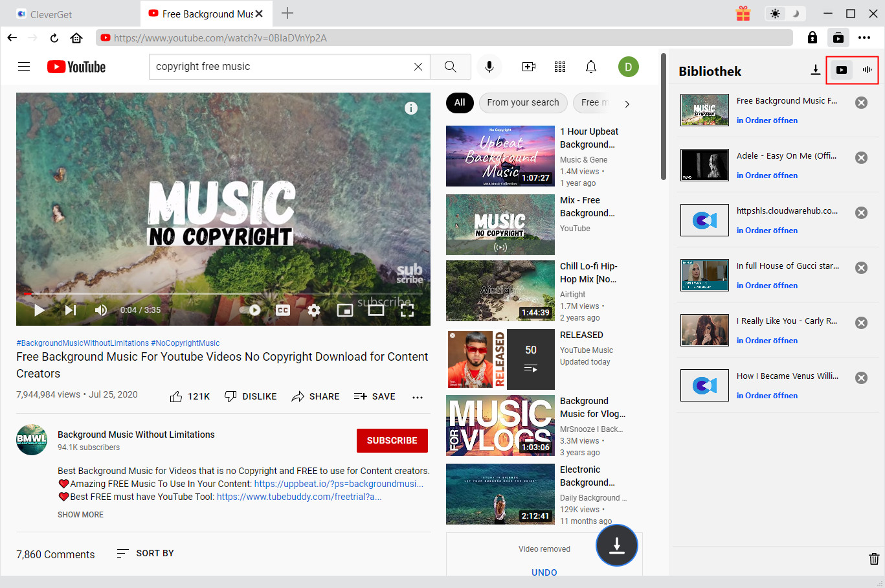Screen dimensions: 885x588
Task: Toggle the light/dark theme switch
Action: (x=784, y=14)
